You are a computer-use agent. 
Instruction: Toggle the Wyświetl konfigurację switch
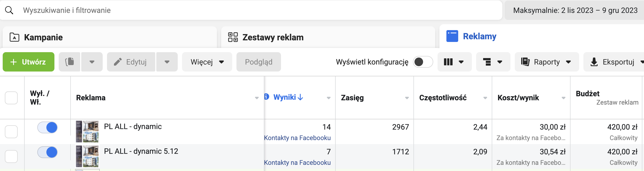pos(423,62)
